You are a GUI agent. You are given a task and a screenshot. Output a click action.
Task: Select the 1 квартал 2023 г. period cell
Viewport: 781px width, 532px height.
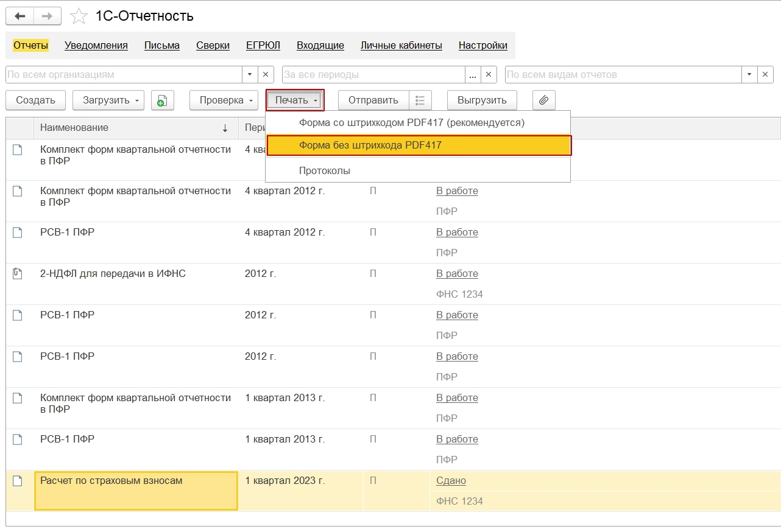click(285, 481)
